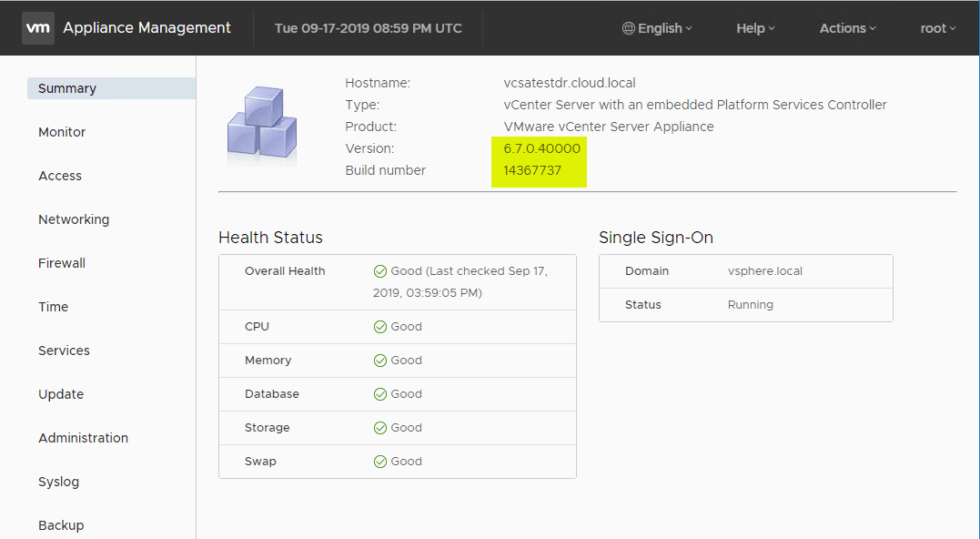Click the Storage status checkmark
The height and width of the screenshot is (539, 980).
379,427
